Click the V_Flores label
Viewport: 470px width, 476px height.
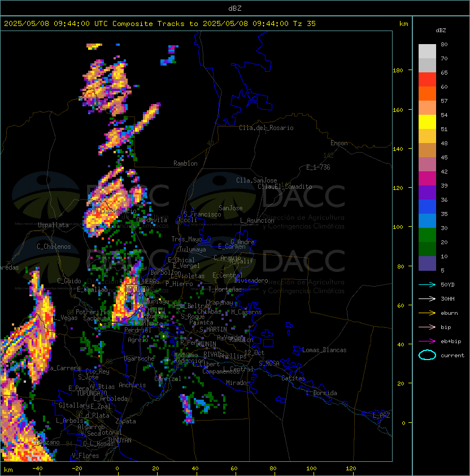tap(85, 456)
